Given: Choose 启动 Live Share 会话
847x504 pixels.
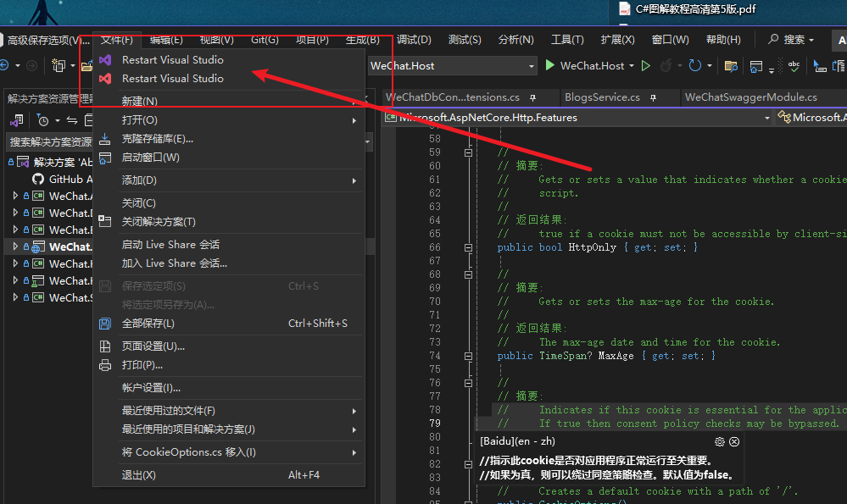Looking at the screenshot, I should [x=229, y=245].
